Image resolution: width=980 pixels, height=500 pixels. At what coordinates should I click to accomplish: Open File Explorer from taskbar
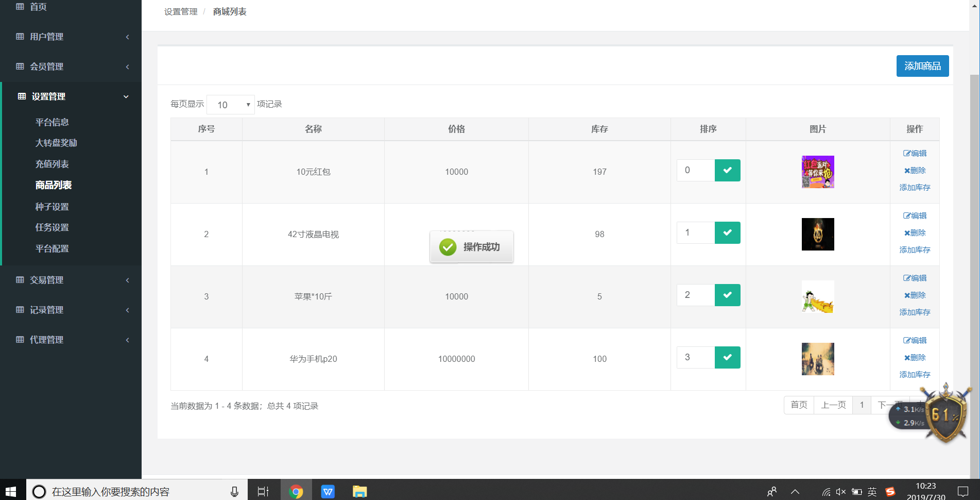[359, 491]
